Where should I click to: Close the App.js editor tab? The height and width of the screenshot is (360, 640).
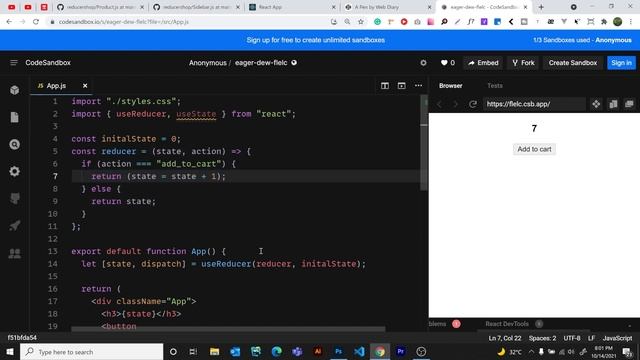85,86
